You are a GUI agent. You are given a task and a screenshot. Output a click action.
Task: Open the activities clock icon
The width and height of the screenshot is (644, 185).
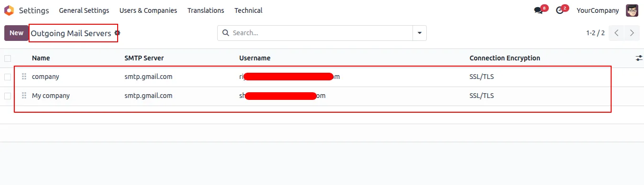pyautogui.click(x=560, y=10)
